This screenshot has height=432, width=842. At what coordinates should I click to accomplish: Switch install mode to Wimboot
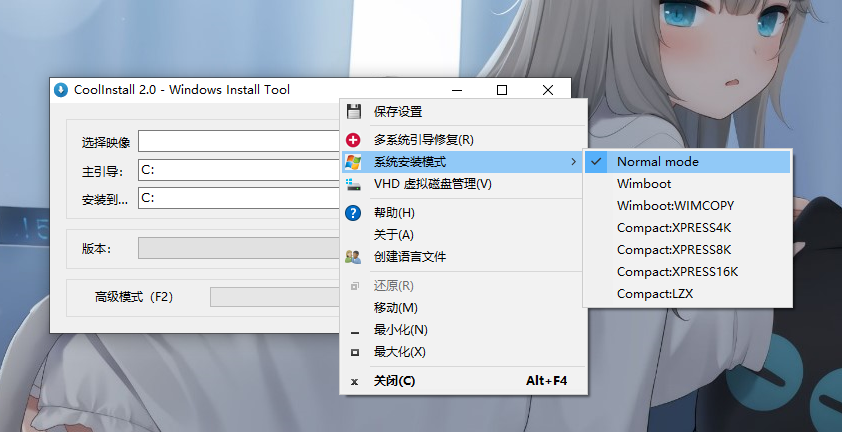[x=687, y=184]
